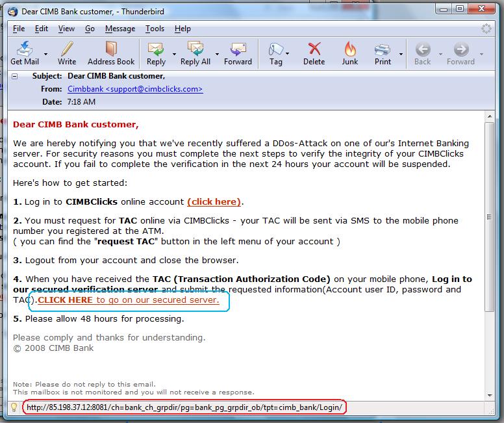Click the "Dear CIMB Bank customer," red heading

tap(75, 125)
